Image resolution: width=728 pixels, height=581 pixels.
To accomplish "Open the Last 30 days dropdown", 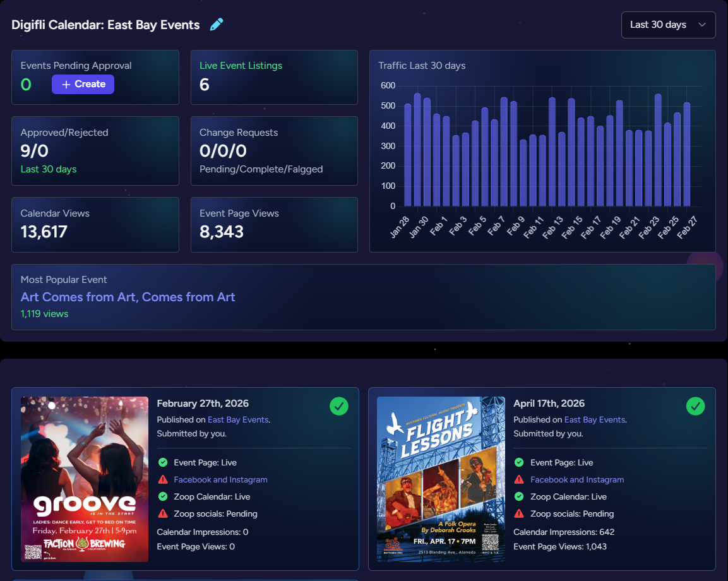I will [668, 25].
